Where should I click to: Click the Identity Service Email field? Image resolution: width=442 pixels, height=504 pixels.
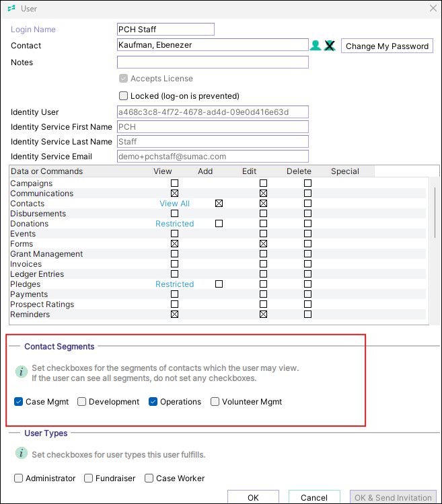[213, 156]
